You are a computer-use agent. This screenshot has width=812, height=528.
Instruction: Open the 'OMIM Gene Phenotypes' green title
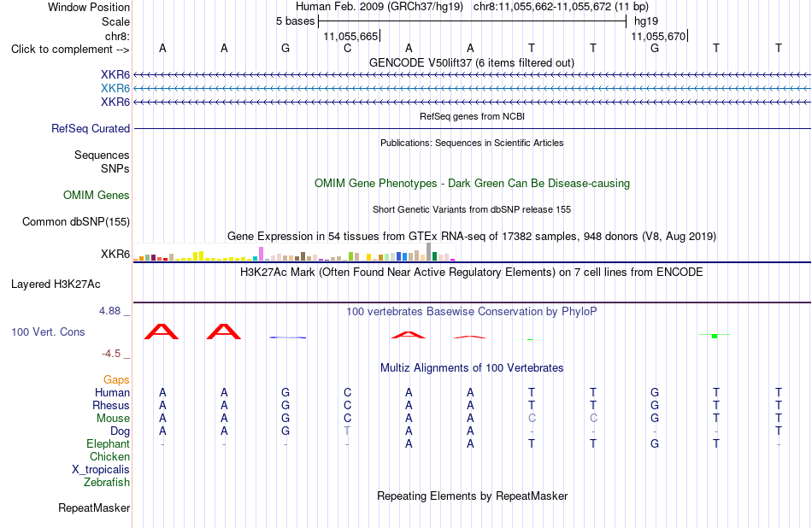(x=472, y=183)
